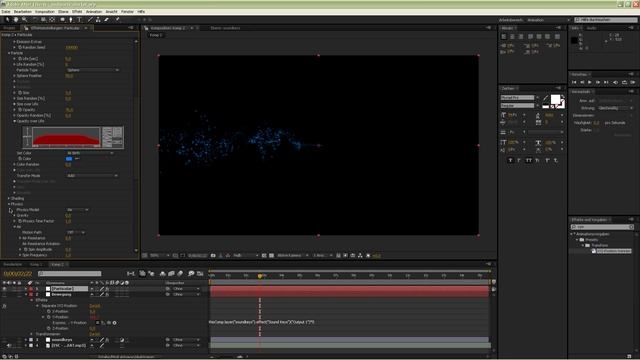The width and height of the screenshot is (640, 360).
Task: Click the blue Color swatch in Particular
Action: coord(69,159)
